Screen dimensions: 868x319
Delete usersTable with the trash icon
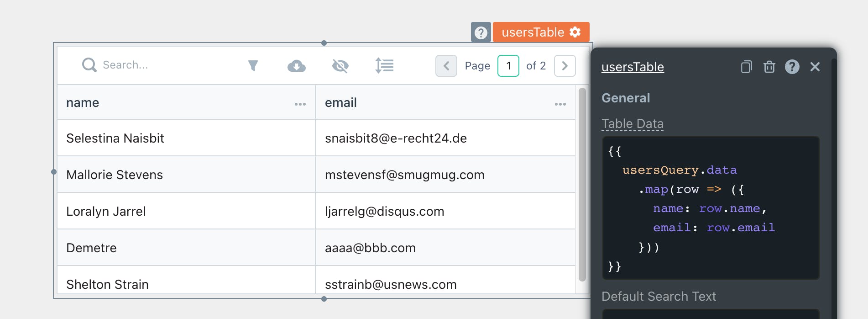769,67
